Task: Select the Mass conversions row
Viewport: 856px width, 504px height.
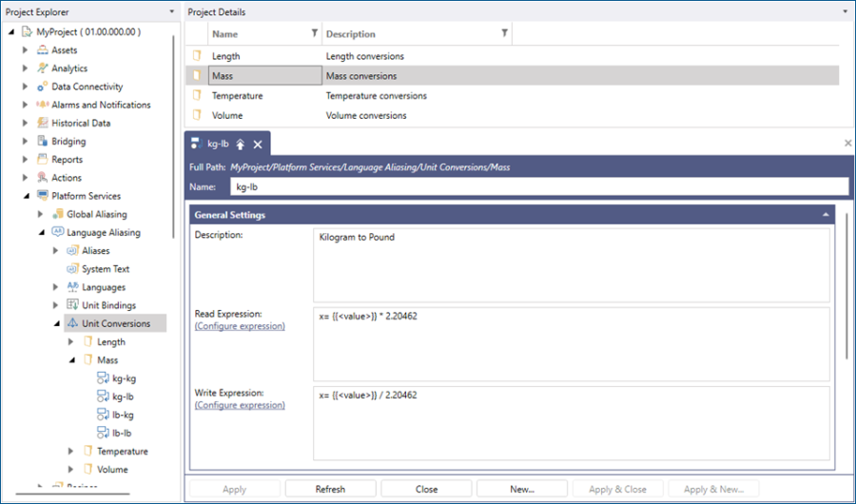Action: tap(512, 76)
